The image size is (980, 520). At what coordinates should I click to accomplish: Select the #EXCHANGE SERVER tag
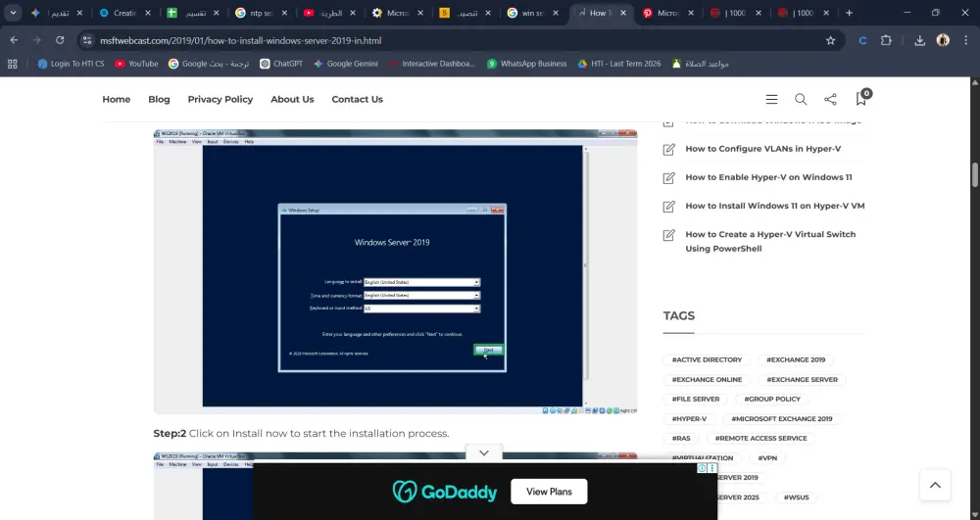tap(802, 380)
